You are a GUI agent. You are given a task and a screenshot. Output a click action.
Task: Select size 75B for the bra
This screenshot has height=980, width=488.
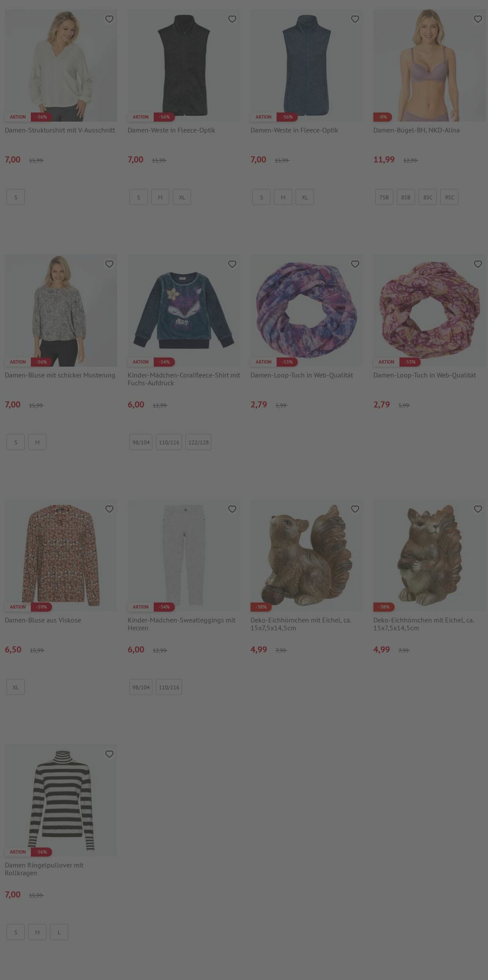[384, 197]
